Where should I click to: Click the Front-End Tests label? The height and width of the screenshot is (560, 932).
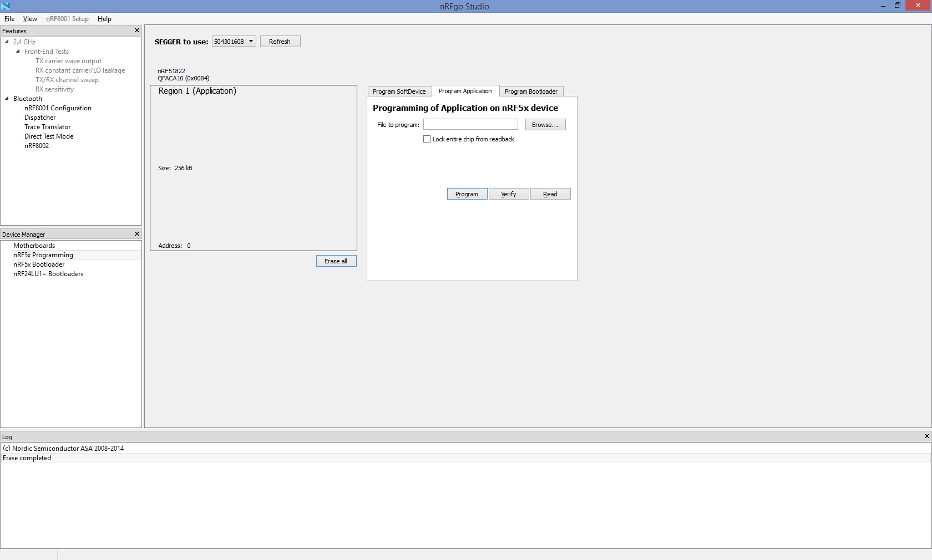47,52
